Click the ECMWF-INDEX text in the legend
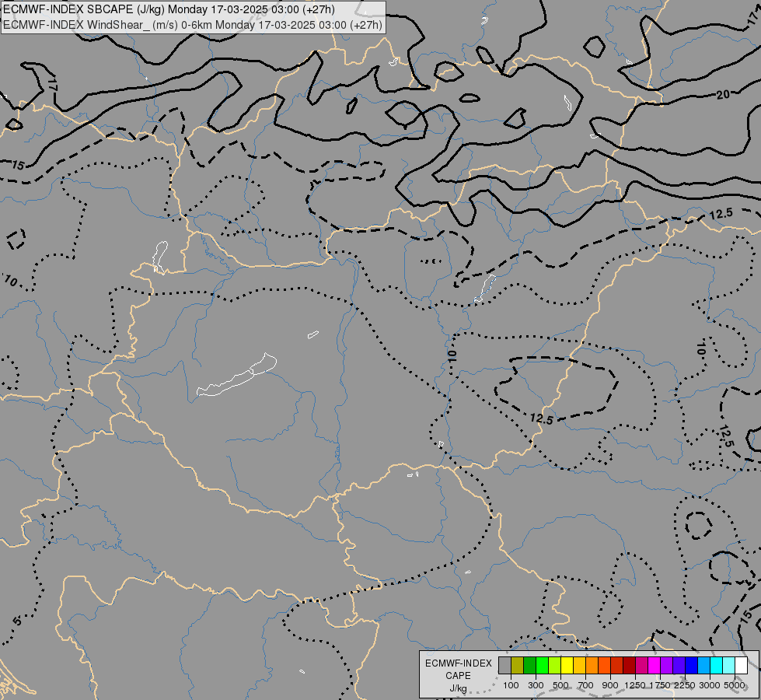Screen dimensions: 761x700 (459, 663)
